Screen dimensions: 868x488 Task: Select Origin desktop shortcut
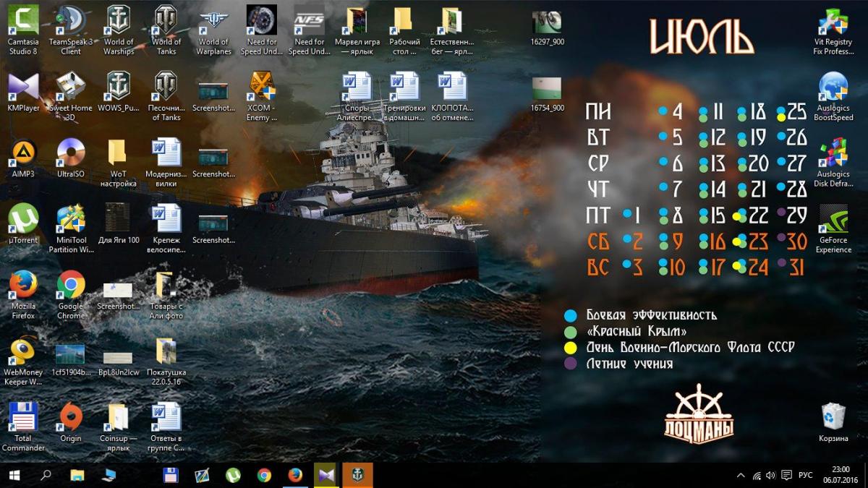(71, 423)
